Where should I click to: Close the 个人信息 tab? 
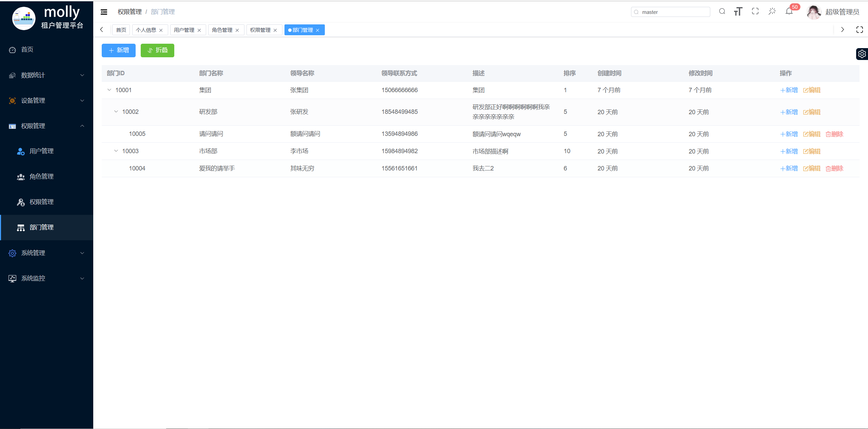161,30
